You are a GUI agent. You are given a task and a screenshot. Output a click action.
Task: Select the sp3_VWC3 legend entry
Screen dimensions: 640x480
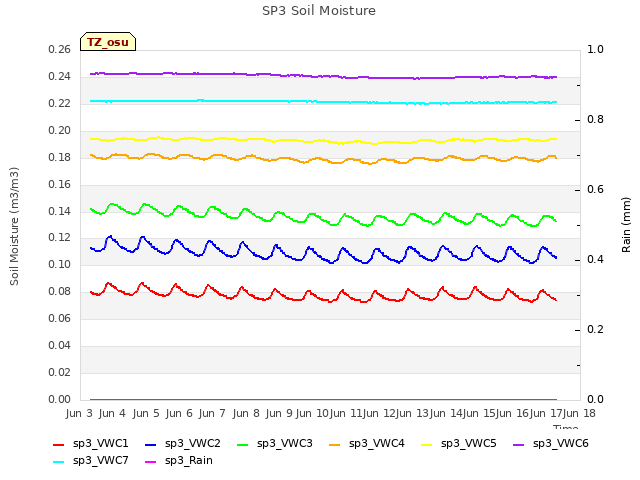[275, 444]
